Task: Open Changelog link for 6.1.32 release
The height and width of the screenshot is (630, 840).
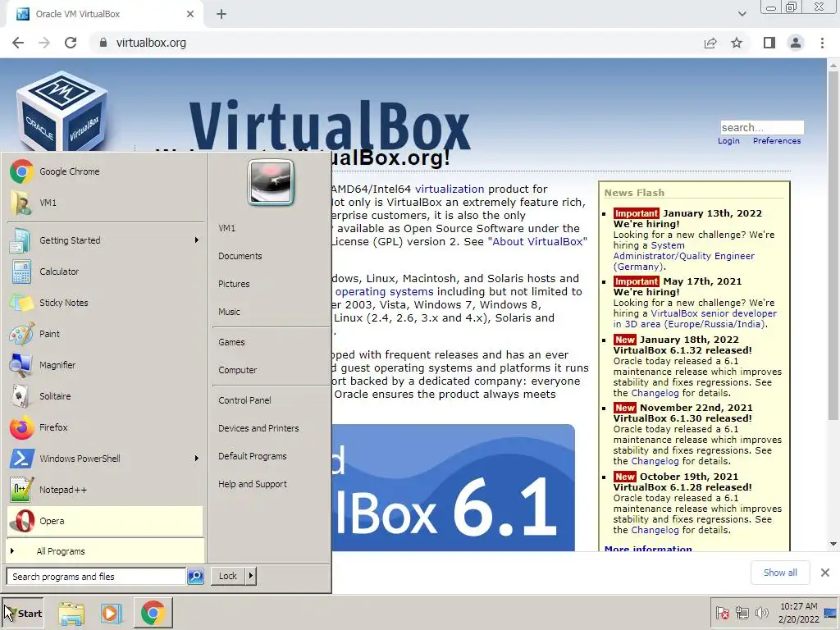Action: point(655,393)
